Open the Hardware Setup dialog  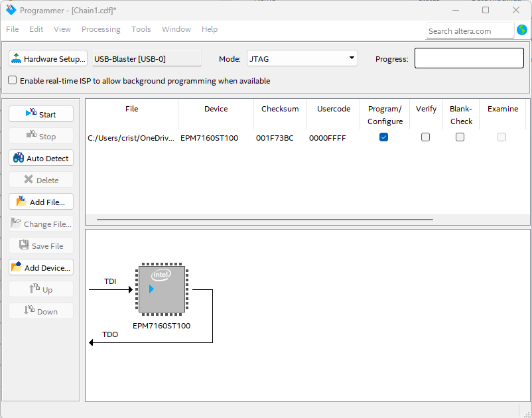[48, 59]
